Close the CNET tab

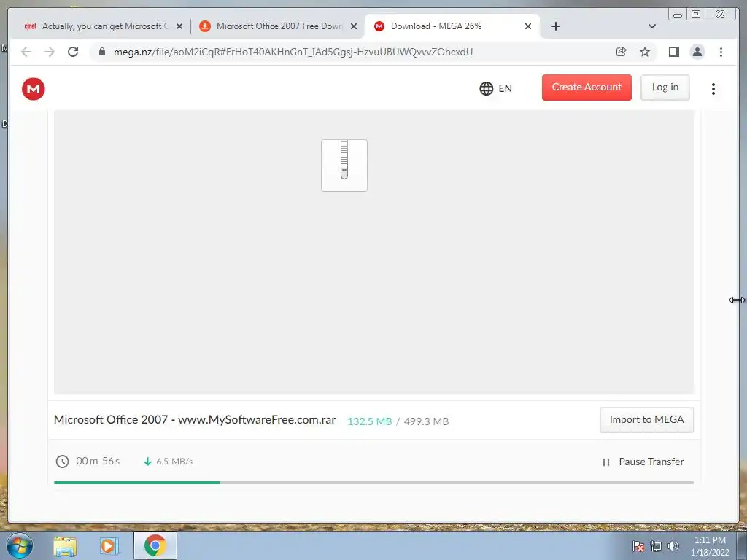pyautogui.click(x=179, y=26)
